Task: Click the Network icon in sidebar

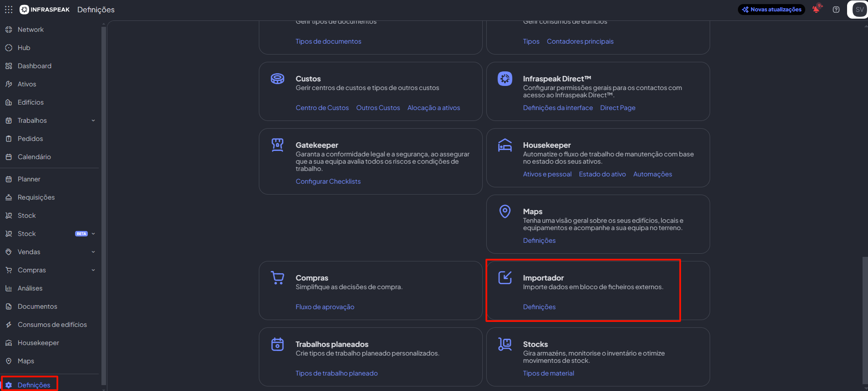Action: coord(9,30)
